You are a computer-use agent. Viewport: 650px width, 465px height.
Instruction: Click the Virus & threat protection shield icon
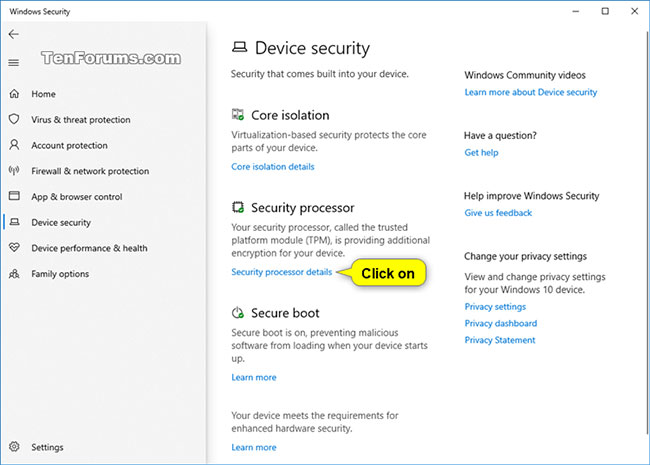click(x=14, y=120)
